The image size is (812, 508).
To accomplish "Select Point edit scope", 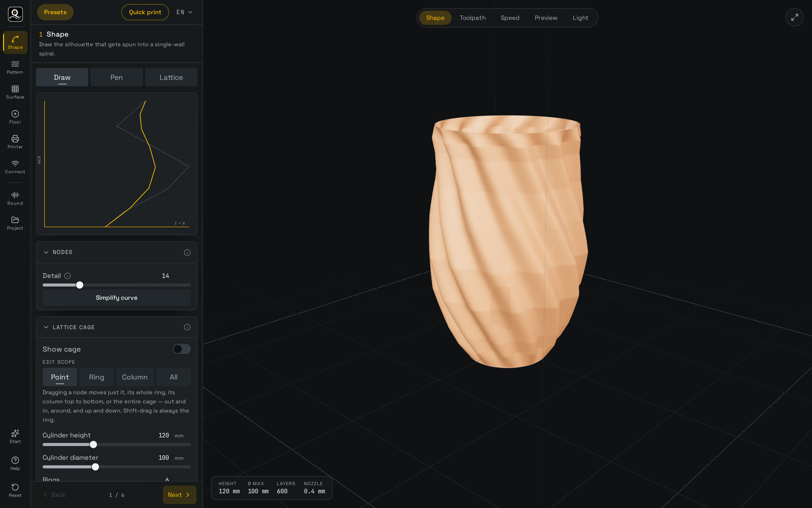I will [x=60, y=377].
